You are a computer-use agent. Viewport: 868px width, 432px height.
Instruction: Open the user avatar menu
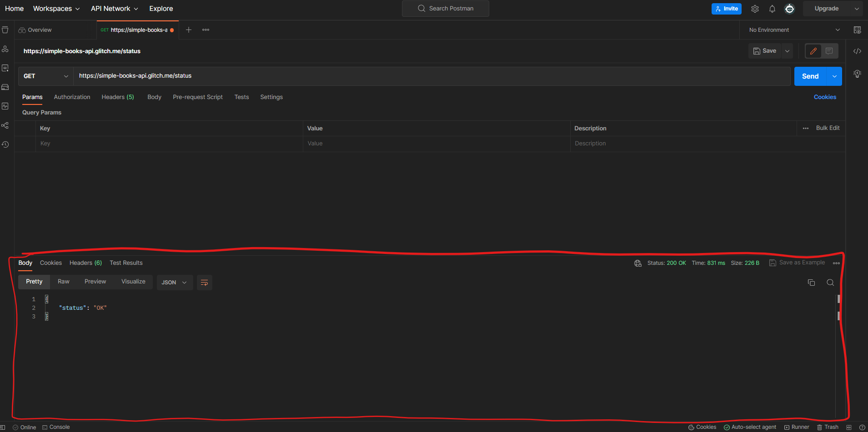(790, 9)
